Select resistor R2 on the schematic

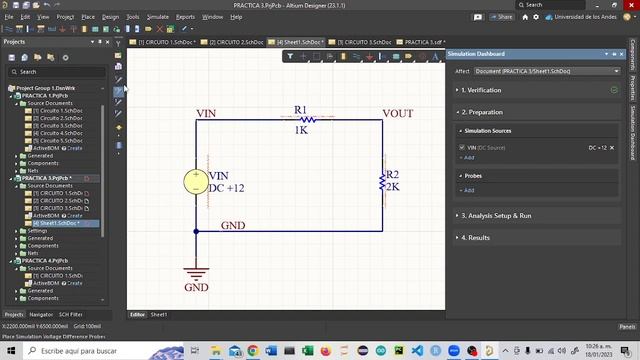(382, 181)
